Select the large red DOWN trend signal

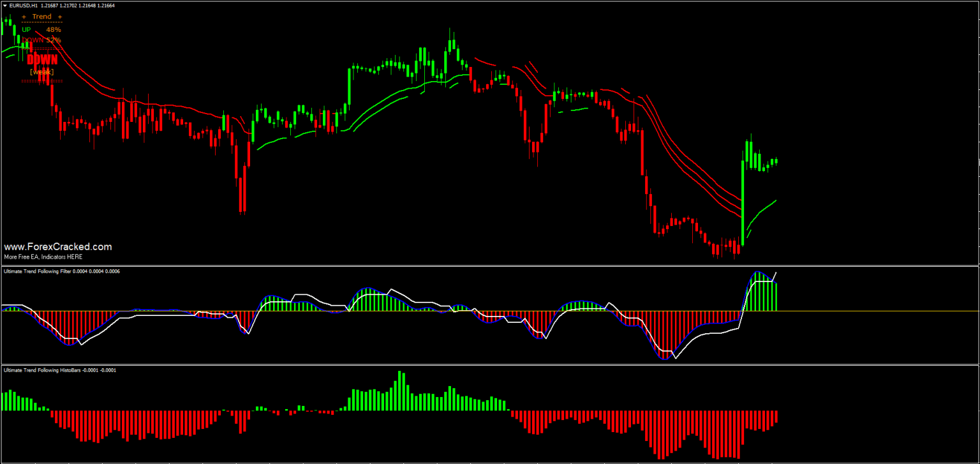pos(42,59)
